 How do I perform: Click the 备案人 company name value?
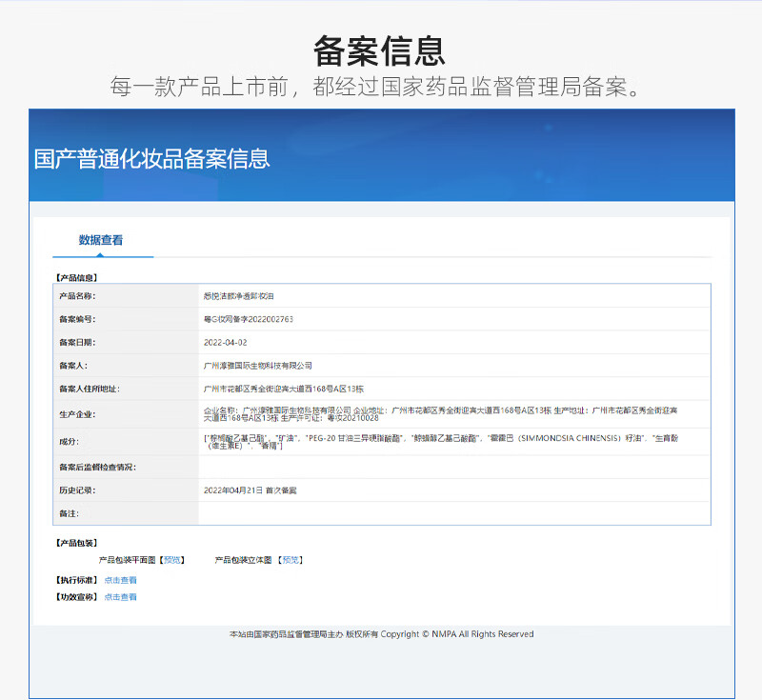(258, 366)
